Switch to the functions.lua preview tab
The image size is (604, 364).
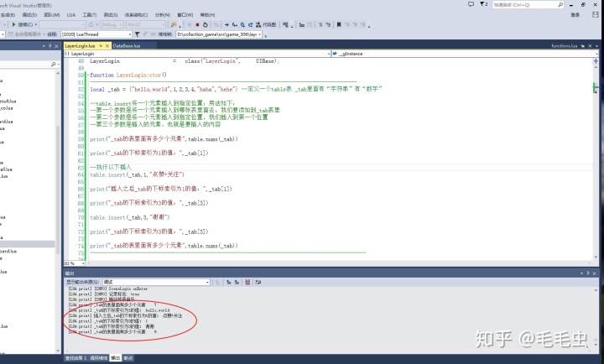click(x=564, y=46)
